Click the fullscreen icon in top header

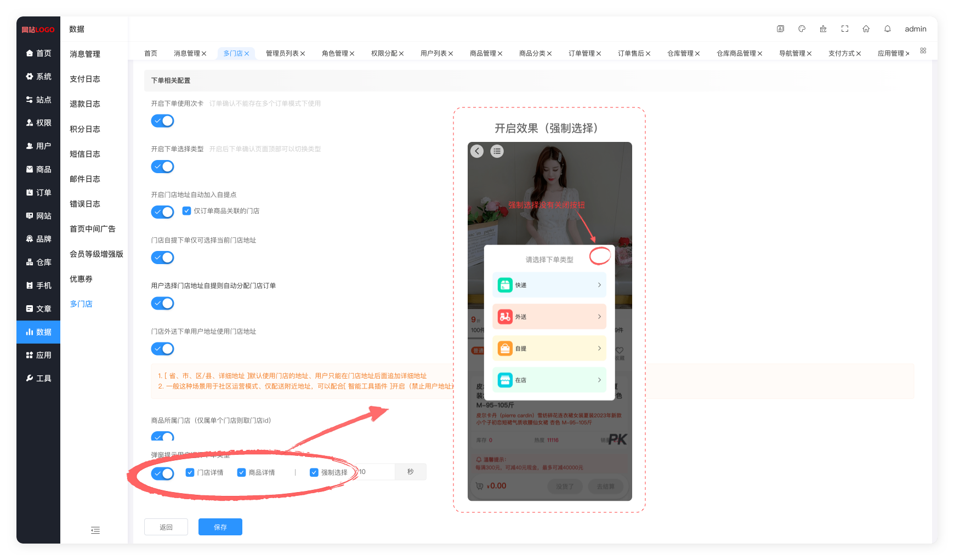tap(844, 29)
